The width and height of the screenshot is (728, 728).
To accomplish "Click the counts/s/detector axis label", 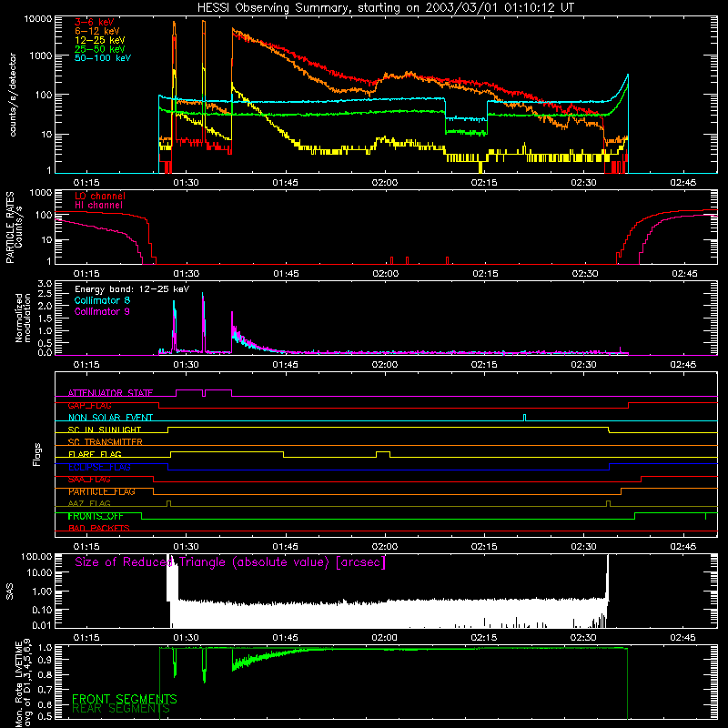I will [x=13, y=95].
